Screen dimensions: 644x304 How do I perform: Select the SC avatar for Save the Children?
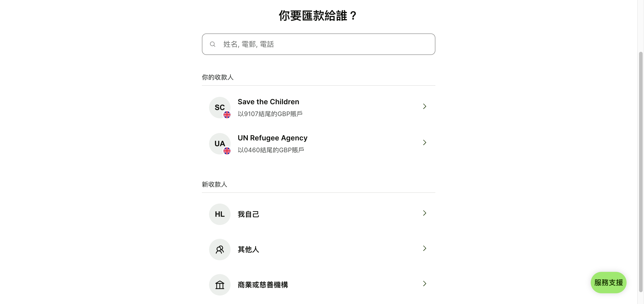[x=220, y=107]
